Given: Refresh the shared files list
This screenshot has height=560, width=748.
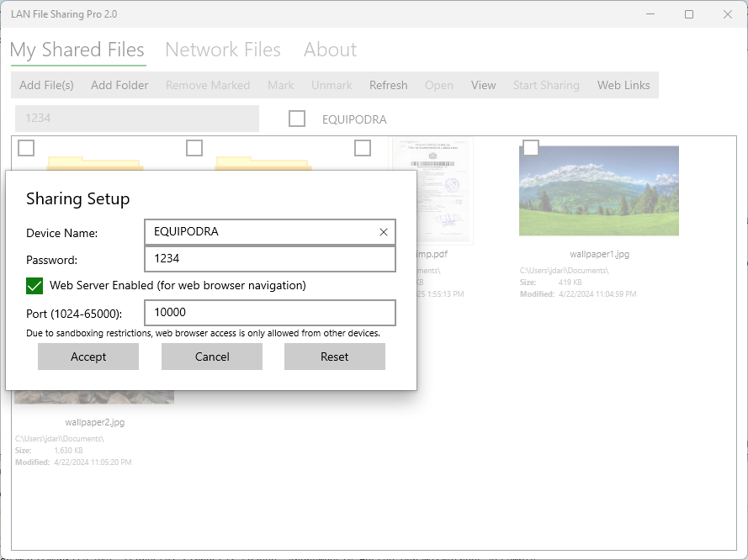Looking at the screenshot, I should pyautogui.click(x=388, y=85).
